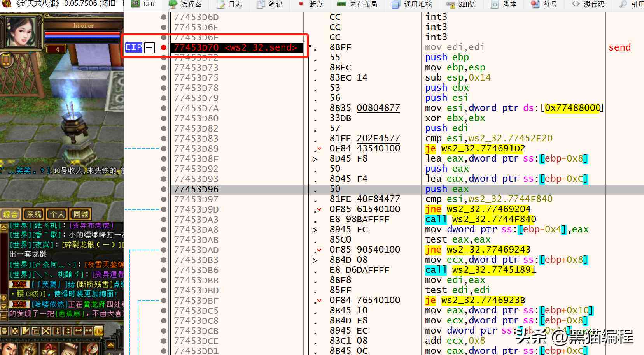This screenshot has width=644, height=355.
Task: Select the 'je ws2_32.774691D2' instruction
Action: (475, 149)
